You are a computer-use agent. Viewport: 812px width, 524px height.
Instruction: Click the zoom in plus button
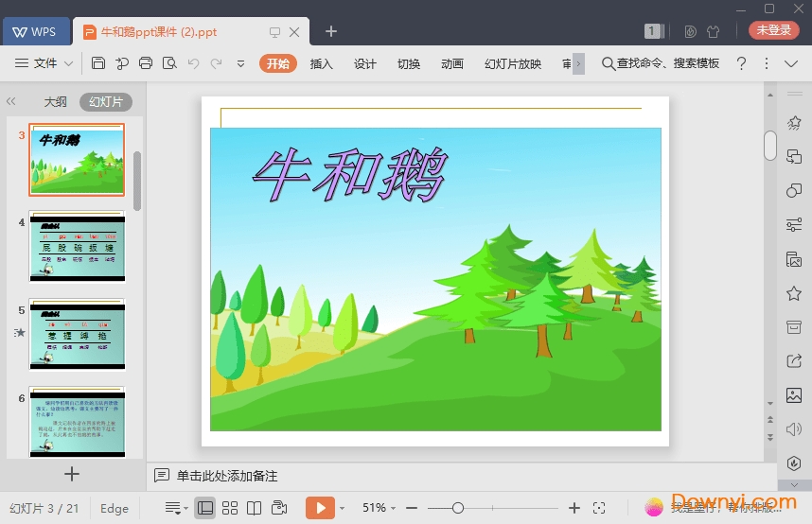[574, 508]
